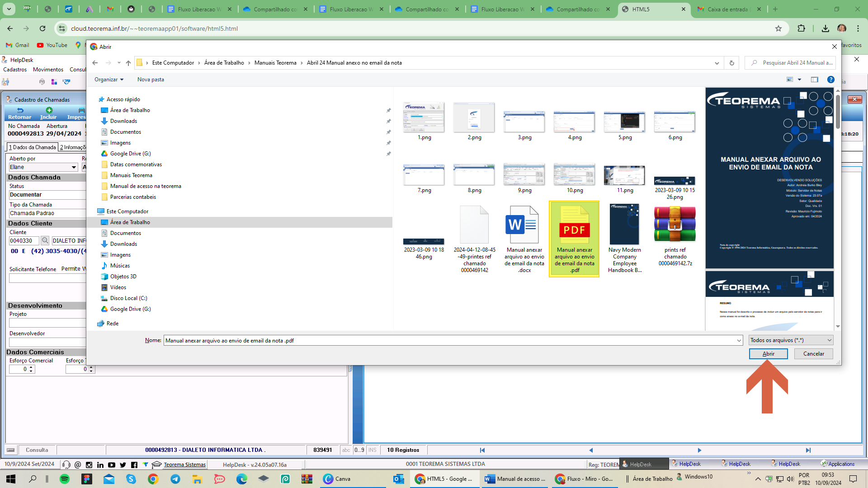
Task: Click the graduation cap icon in status bar
Action: [x=156, y=465]
